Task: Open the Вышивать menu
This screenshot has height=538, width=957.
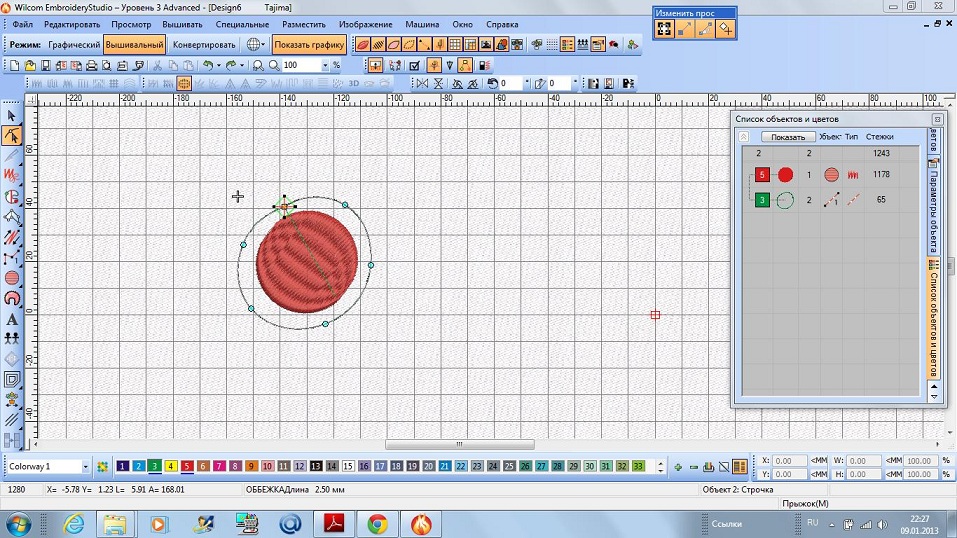Action: click(180, 23)
